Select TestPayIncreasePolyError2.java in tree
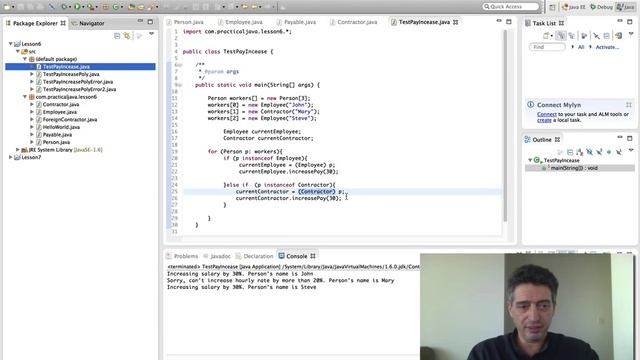 (79, 89)
